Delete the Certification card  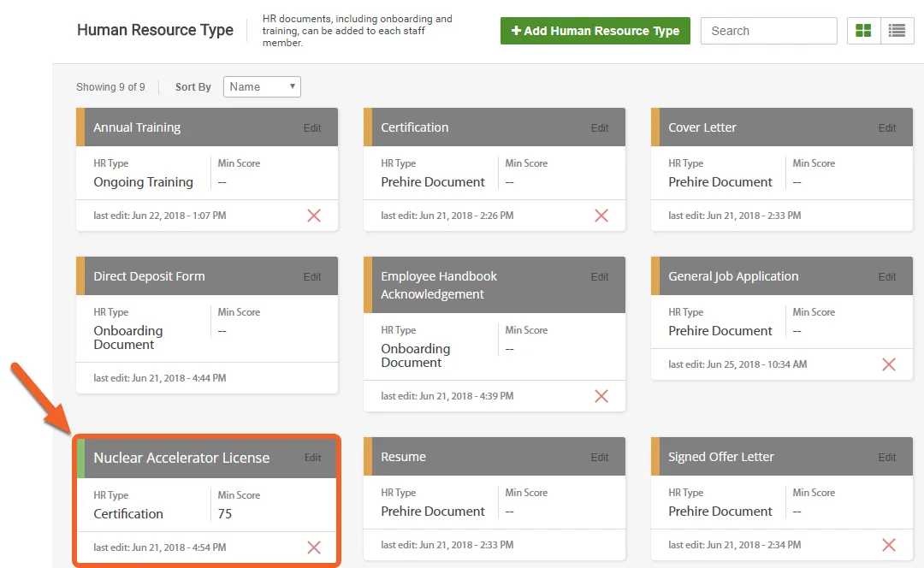pos(601,216)
